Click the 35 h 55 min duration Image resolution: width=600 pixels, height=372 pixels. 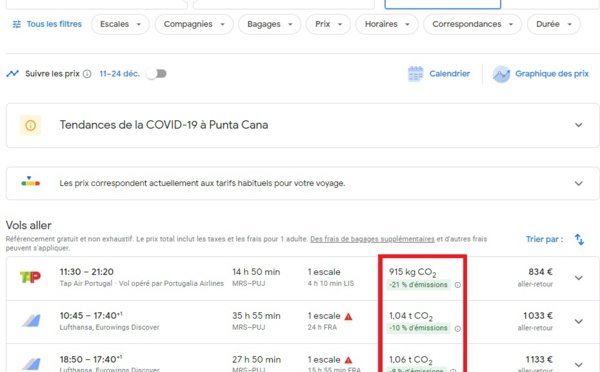[x=256, y=316]
